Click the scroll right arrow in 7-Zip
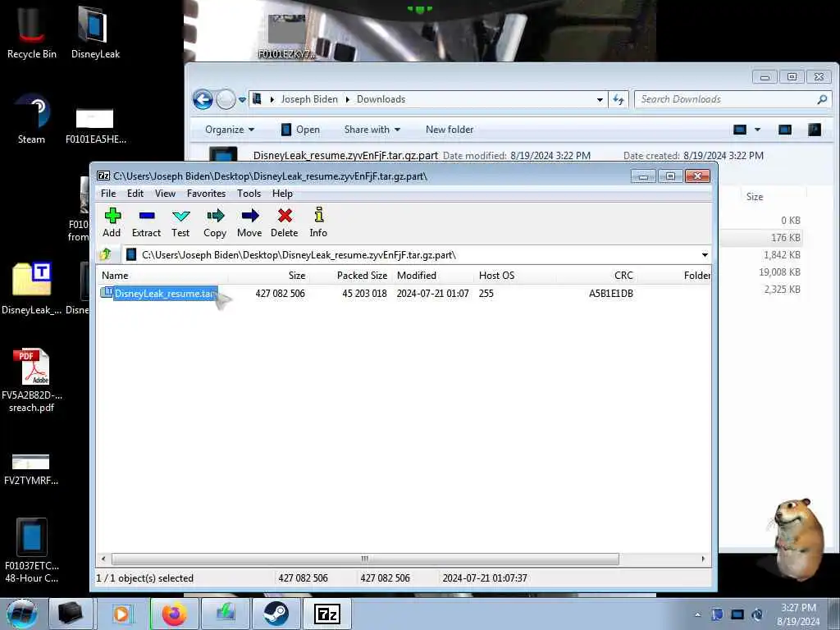The height and width of the screenshot is (630, 840). [703, 559]
